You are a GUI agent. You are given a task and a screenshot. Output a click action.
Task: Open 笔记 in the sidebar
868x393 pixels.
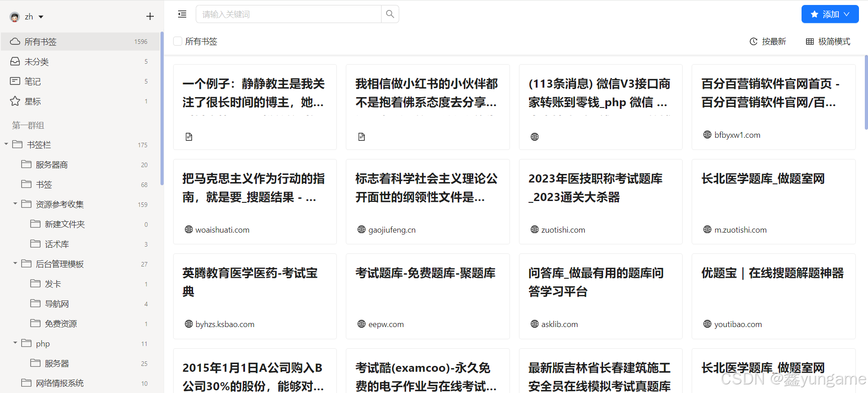click(80, 81)
